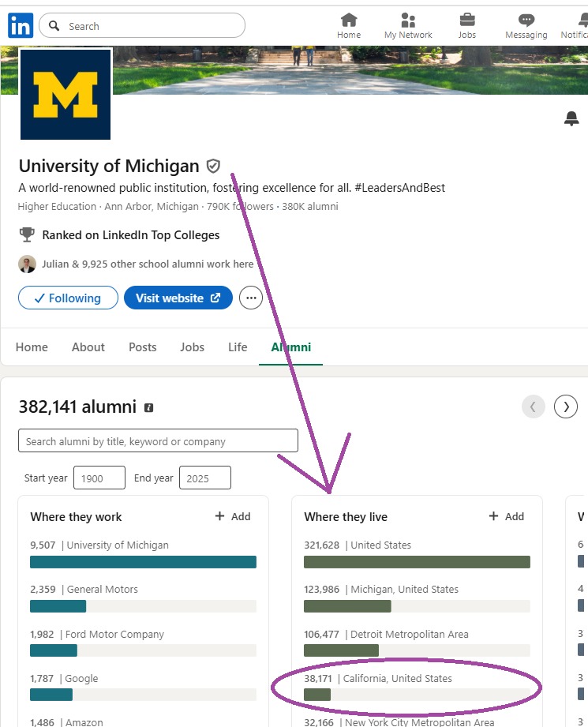
Task: Click the 1,787 Google label
Action: coord(64,679)
